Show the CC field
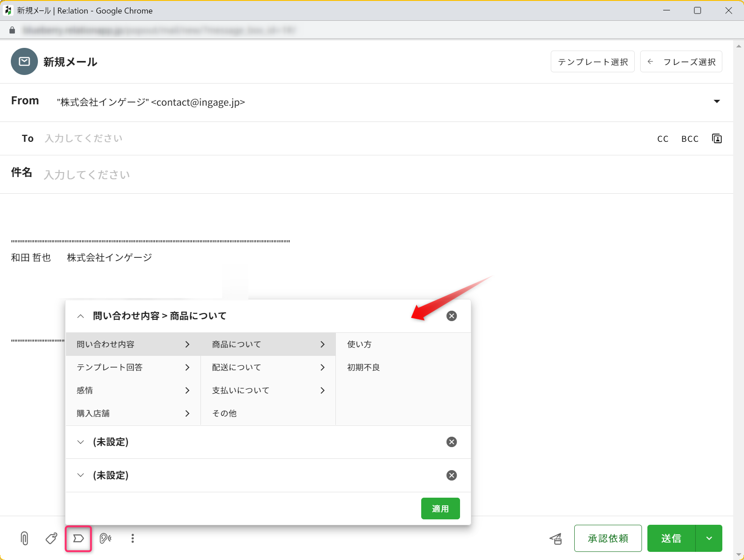Screen dimensions: 744x560 pos(662,139)
